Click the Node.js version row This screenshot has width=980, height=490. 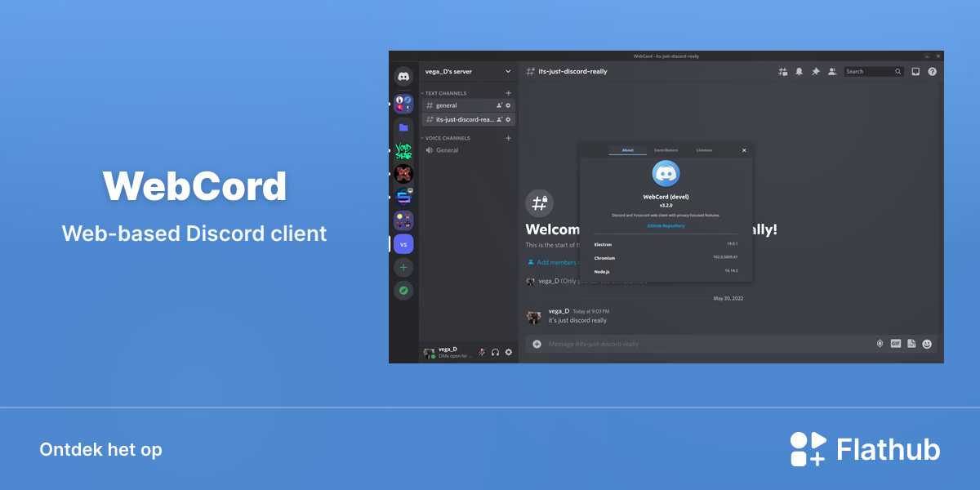pyautogui.click(x=666, y=270)
